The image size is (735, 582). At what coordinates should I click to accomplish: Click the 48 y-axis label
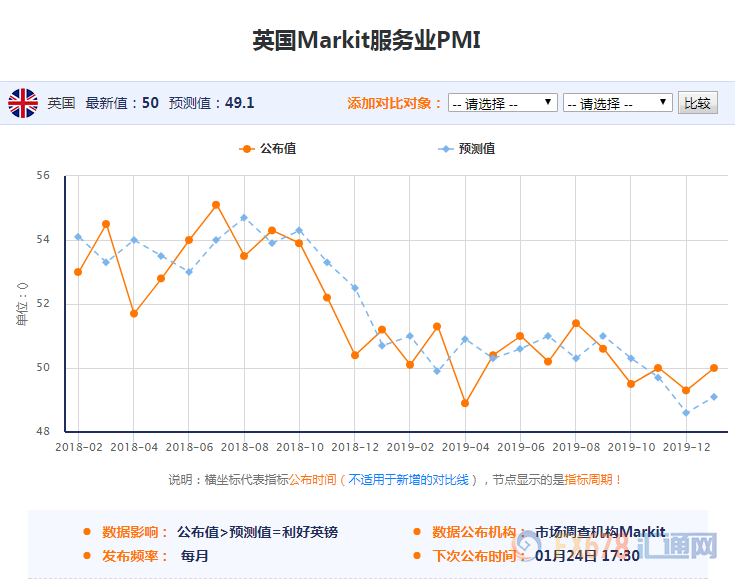[43, 431]
